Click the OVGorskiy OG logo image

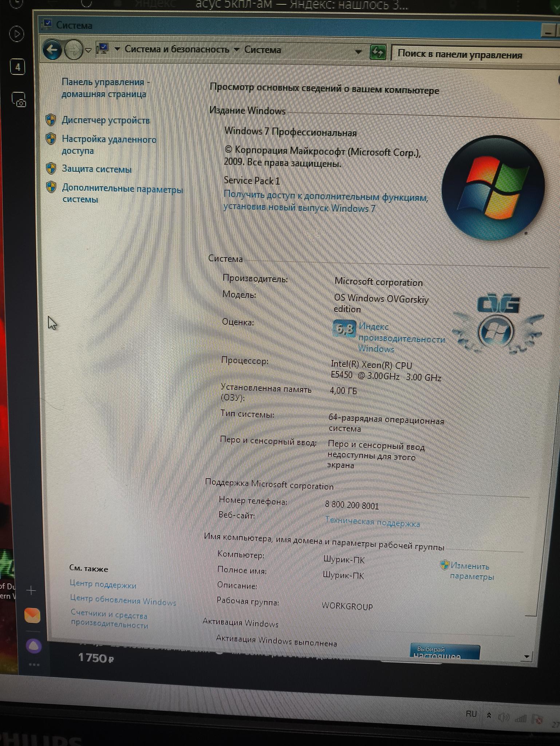498,323
